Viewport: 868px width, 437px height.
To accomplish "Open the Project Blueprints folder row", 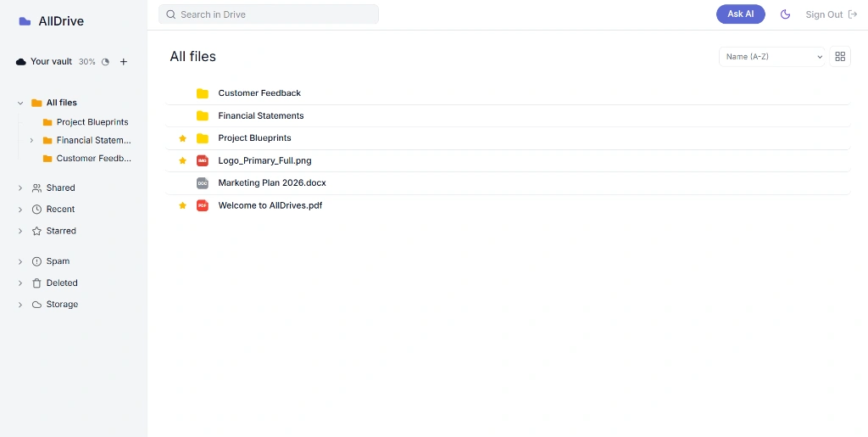I will point(508,138).
